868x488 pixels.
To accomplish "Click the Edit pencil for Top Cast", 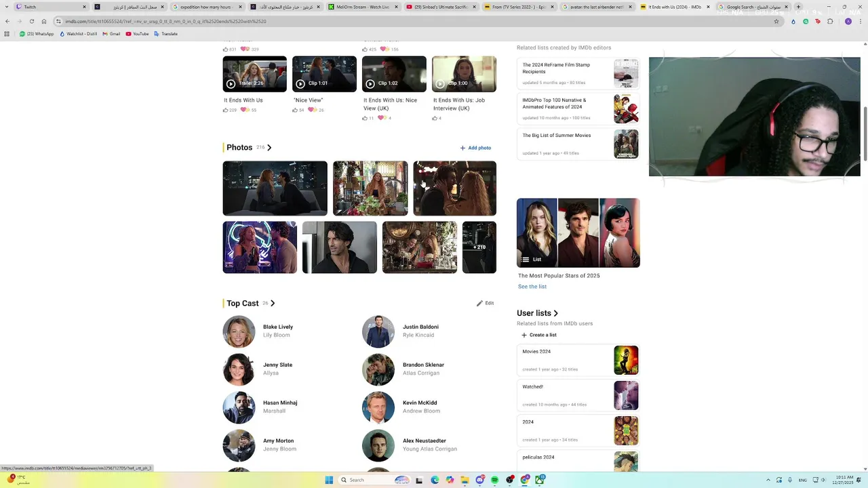I will pos(485,304).
